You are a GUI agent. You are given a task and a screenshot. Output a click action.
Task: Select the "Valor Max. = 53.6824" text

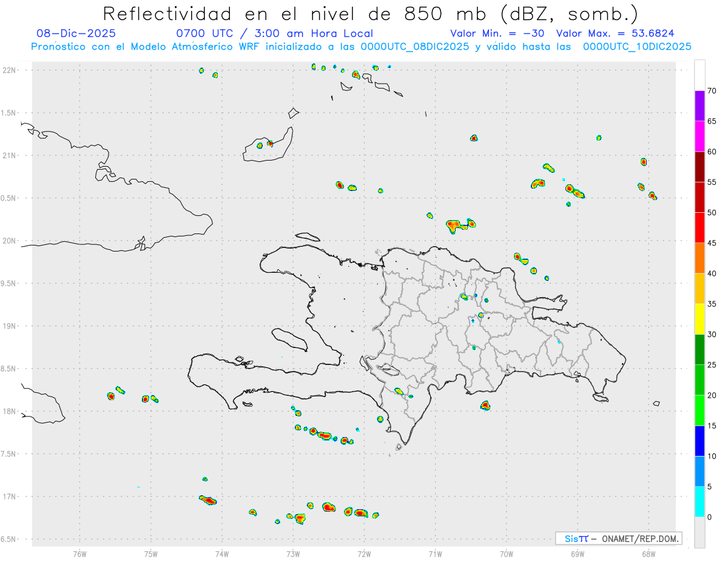click(615, 33)
